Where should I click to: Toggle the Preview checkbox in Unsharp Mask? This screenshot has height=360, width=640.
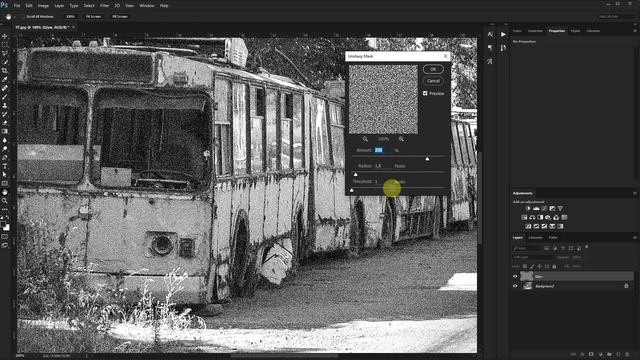coord(425,93)
